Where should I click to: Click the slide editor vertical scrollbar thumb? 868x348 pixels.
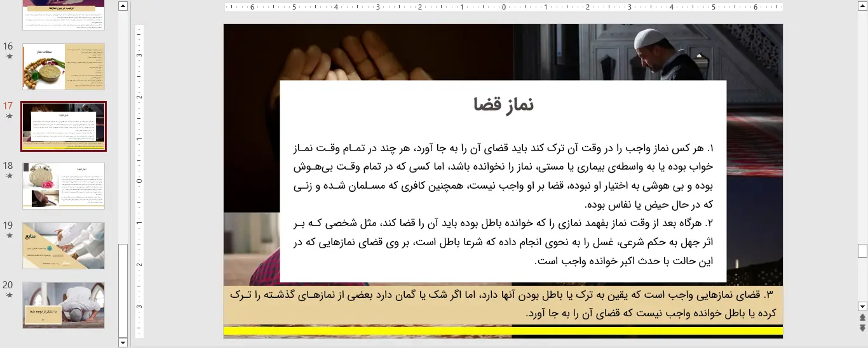pyautogui.click(x=862, y=250)
